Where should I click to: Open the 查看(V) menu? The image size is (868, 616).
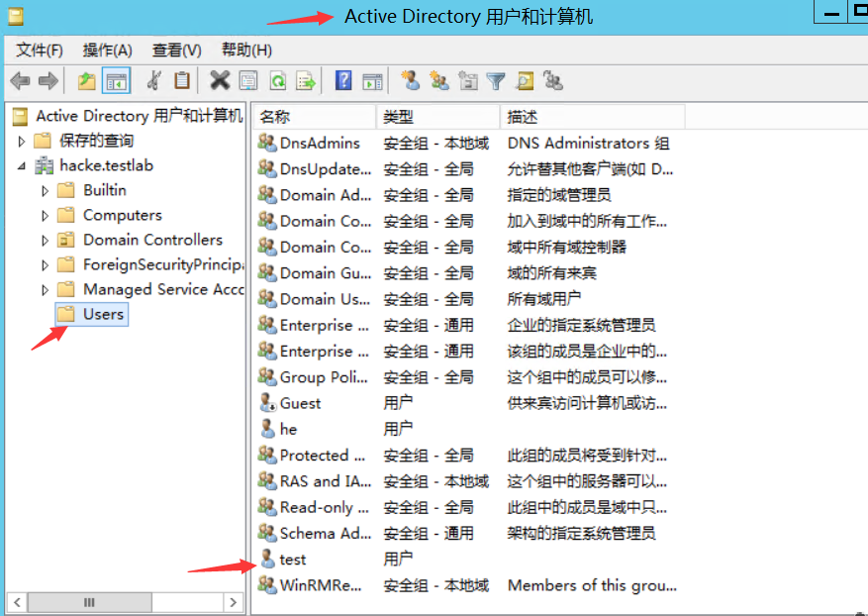point(176,51)
